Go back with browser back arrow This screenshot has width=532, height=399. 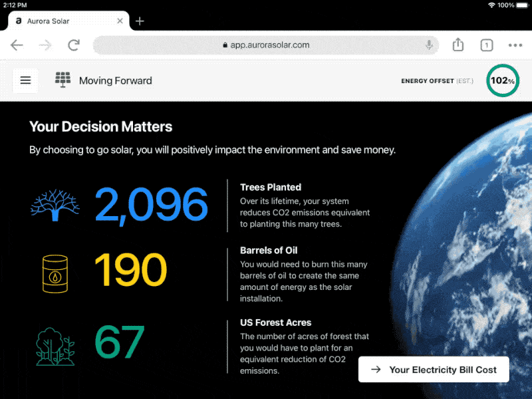point(17,45)
